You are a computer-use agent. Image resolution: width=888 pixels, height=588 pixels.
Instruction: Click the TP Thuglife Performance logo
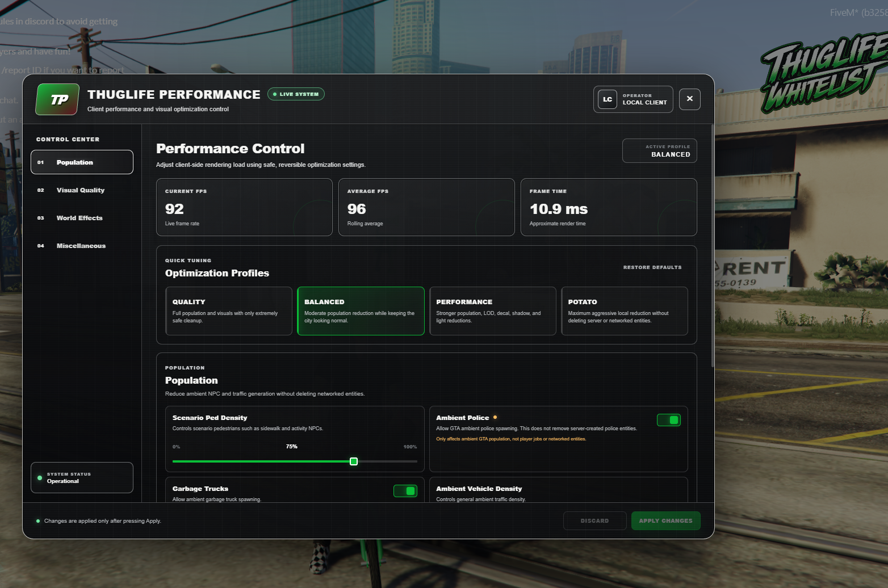point(57,99)
